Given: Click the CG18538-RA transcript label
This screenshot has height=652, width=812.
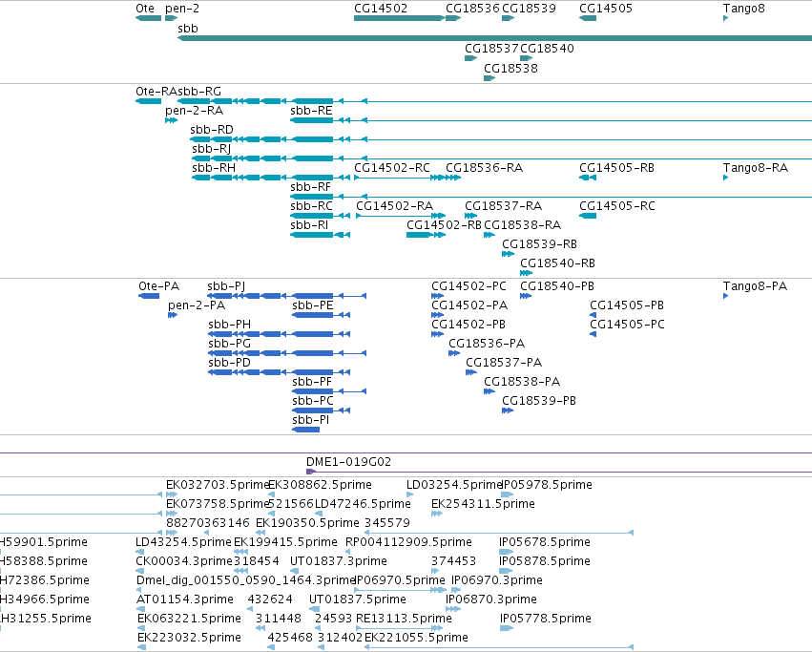Looking at the screenshot, I should [523, 225].
